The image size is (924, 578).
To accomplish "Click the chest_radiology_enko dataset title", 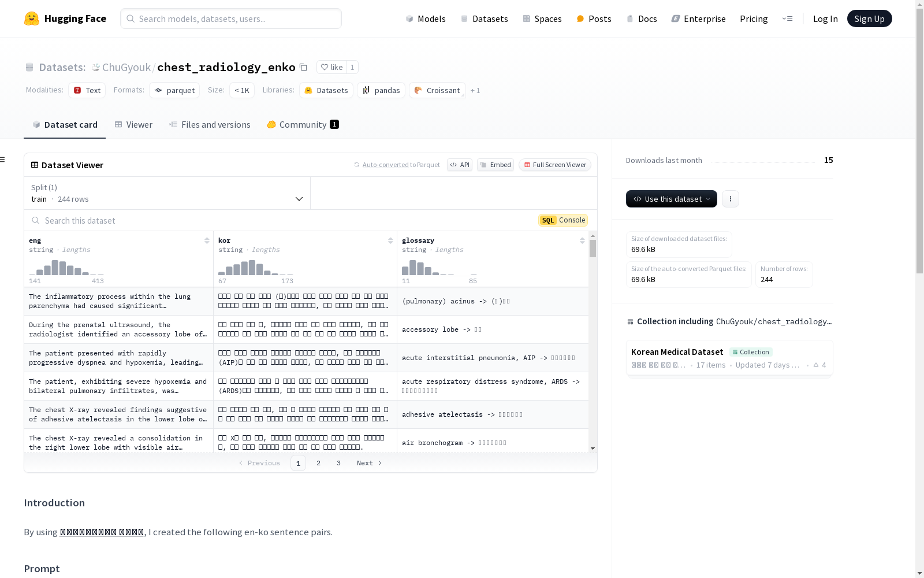I will (226, 67).
